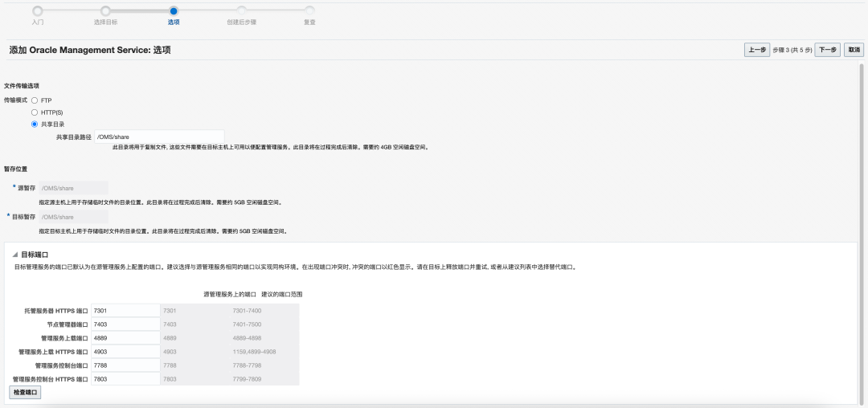Click the suggested range 7788-7798
The image size is (868, 408).
pyautogui.click(x=247, y=365)
